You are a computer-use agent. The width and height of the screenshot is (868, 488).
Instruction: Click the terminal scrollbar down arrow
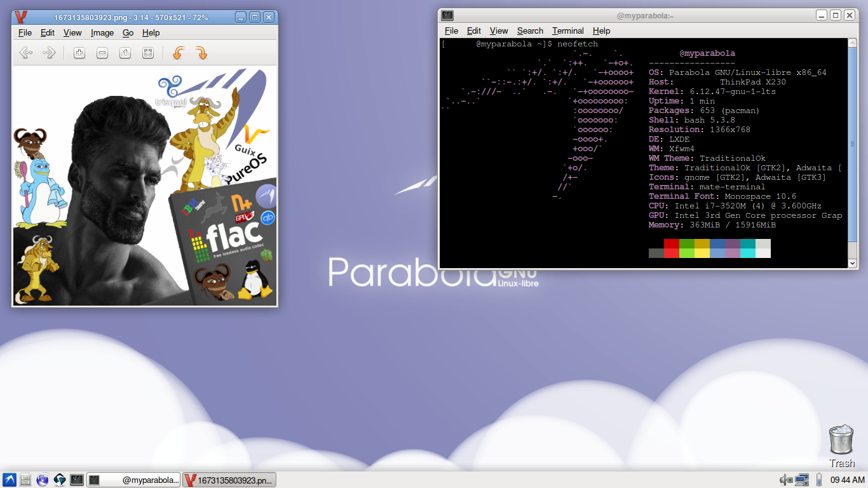coord(853,263)
